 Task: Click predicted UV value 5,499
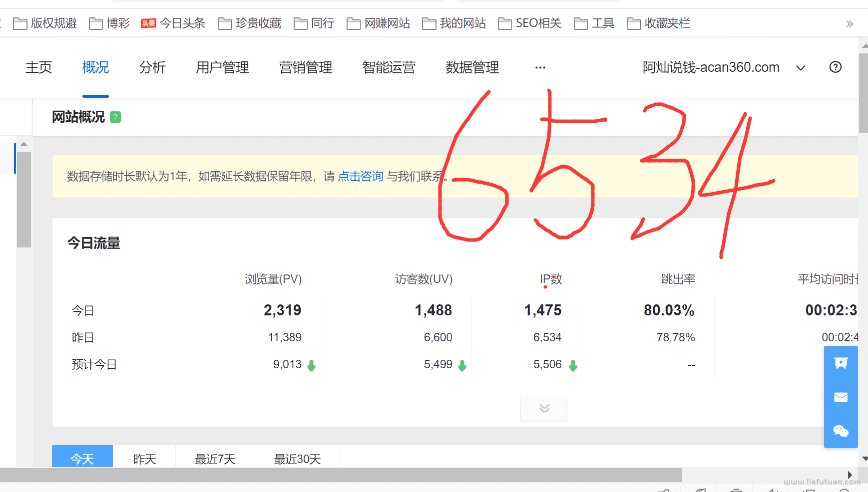(438, 364)
